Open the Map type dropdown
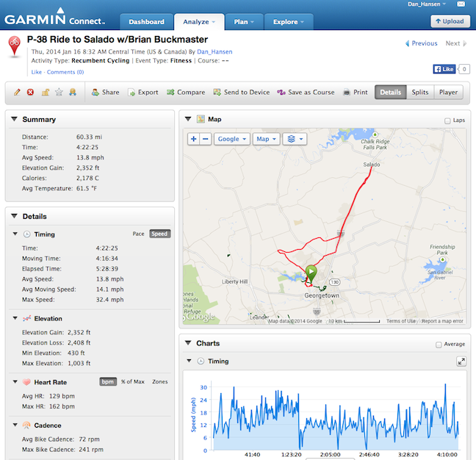The width and height of the screenshot is (476, 460). pos(265,139)
